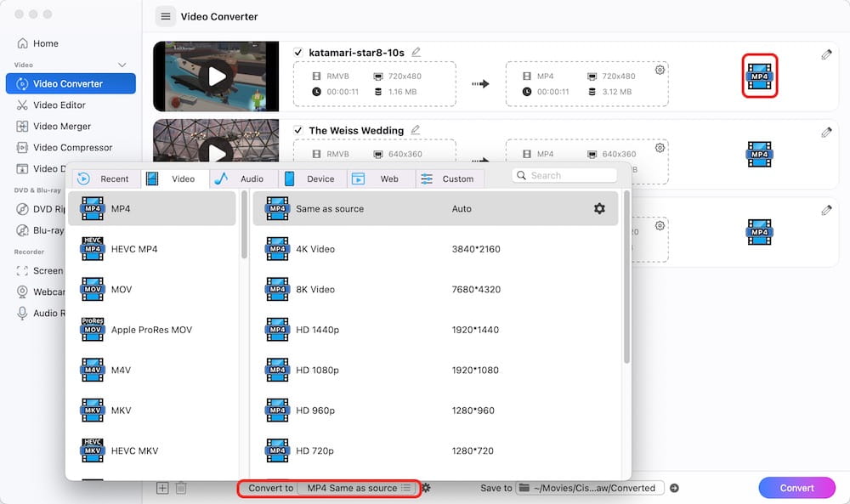The image size is (850, 504).
Task: Rename The Weiss Wedding using pencil icon
Action: pos(416,130)
